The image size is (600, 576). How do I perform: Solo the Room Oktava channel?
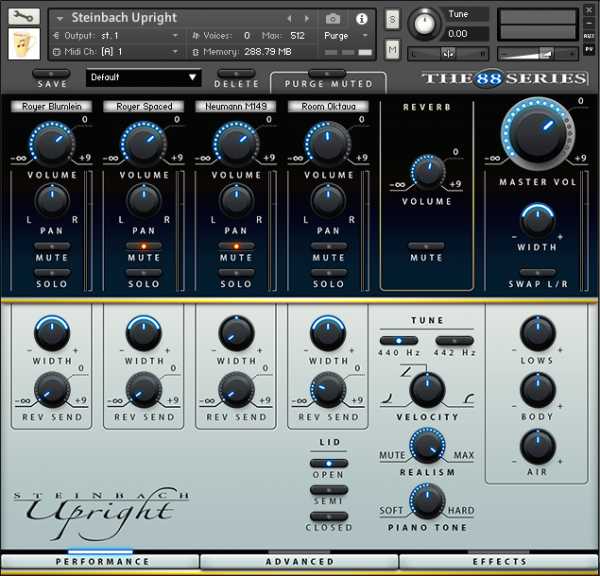pyautogui.click(x=328, y=273)
